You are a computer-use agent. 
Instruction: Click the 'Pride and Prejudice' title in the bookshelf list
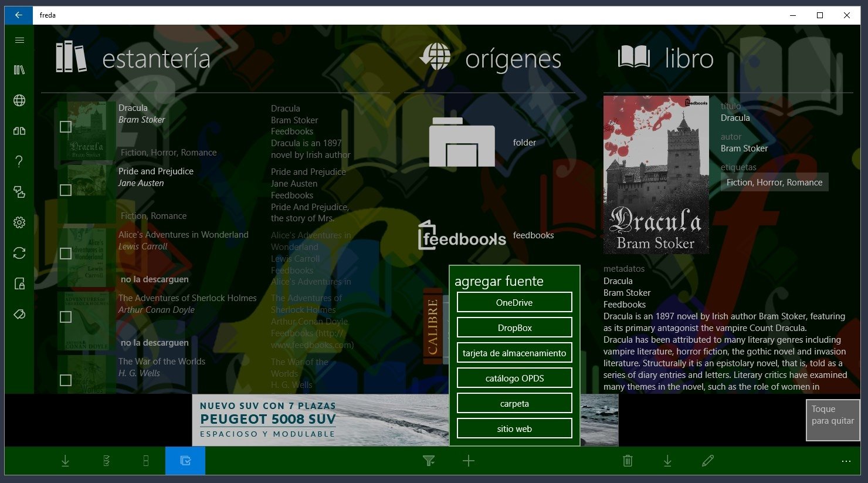coord(156,171)
